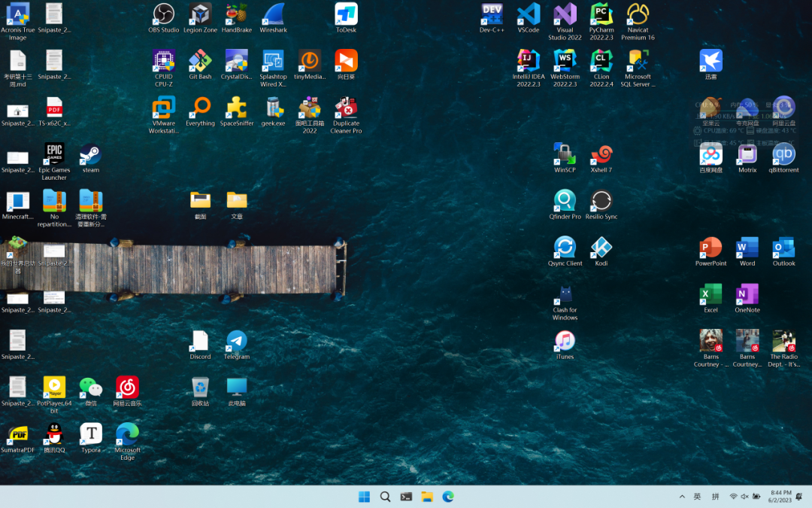The width and height of the screenshot is (812, 508).
Task: Open the terminal from the taskbar
Action: [406, 497]
